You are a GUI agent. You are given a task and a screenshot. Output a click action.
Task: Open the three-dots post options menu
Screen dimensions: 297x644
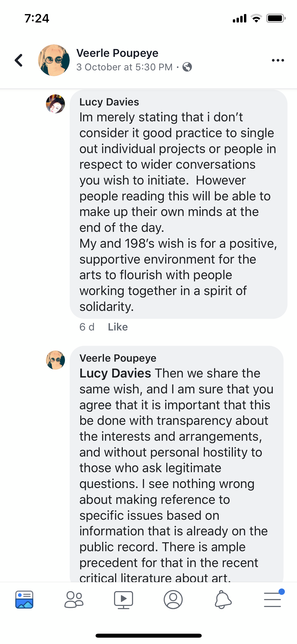(278, 60)
